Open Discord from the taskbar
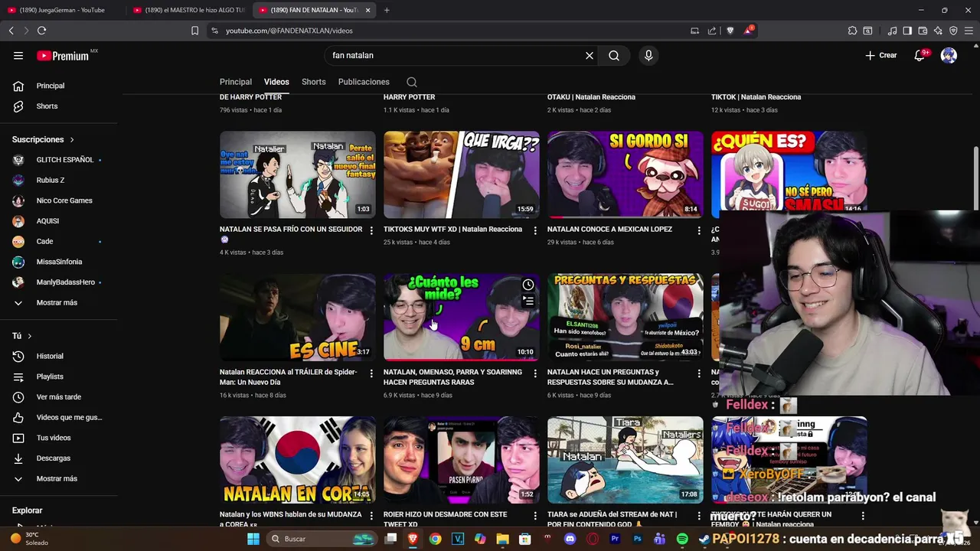 coord(570,539)
